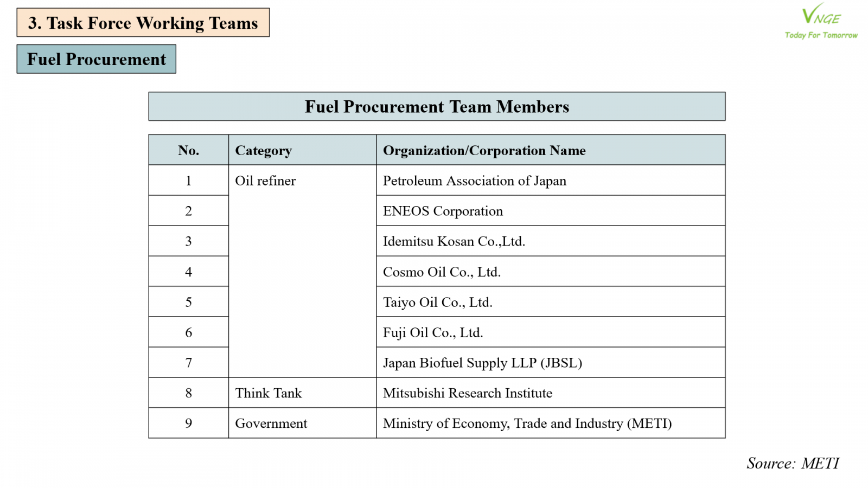The height and width of the screenshot is (488, 868).
Task: Select the 'Cosmo Oil Co., Ltd.' row
Action: pyautogui.click(x=442, y=272)
